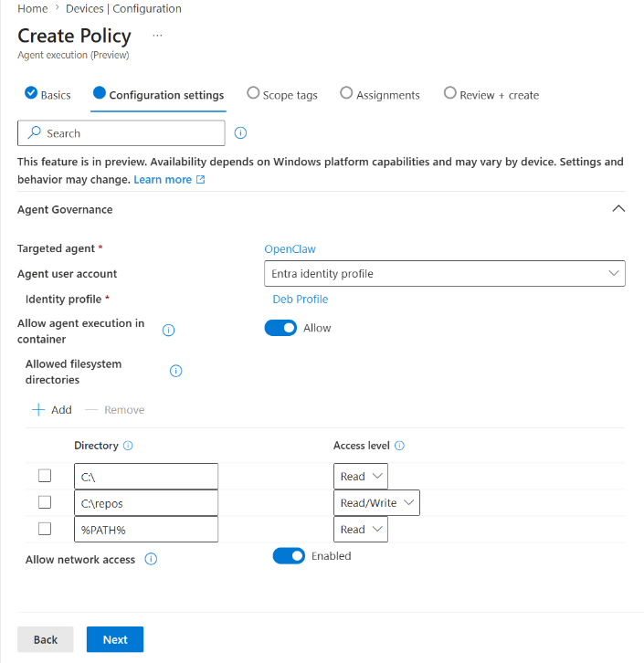
Task: Click the %PATH% directory text field
Action: (146, 530)
